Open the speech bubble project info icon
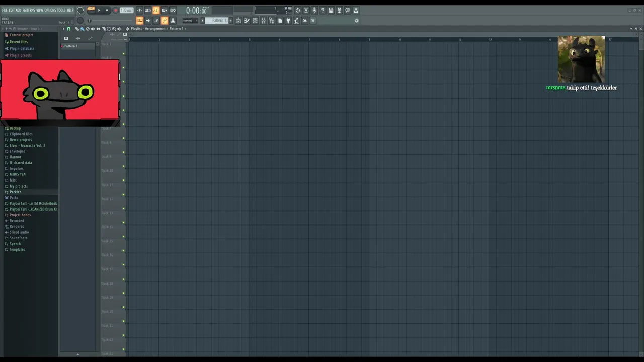The width and height of the screenshot is (644, 362). [348, 10]
